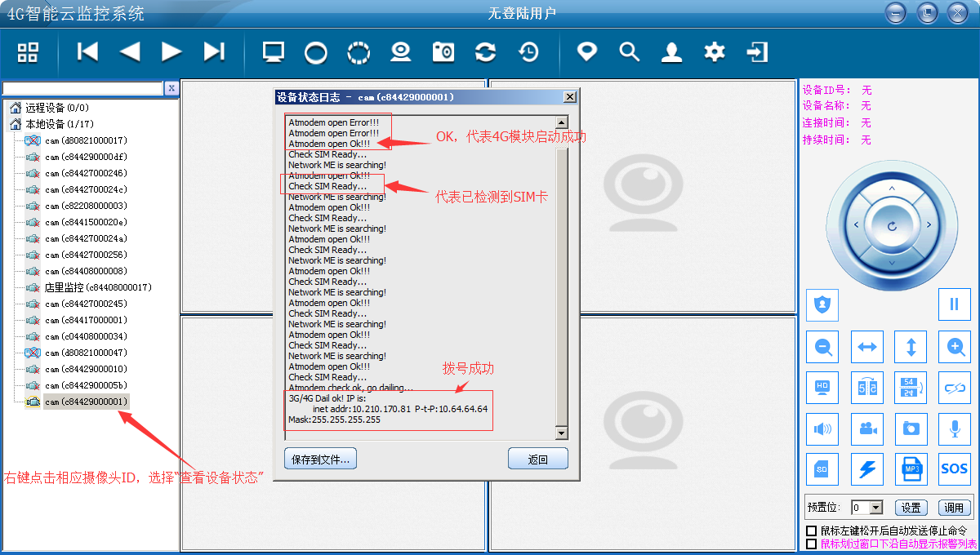Screen dimensions: 980x555
Task: Start video recording with the camcorder icon
Action: coord(867,428)
